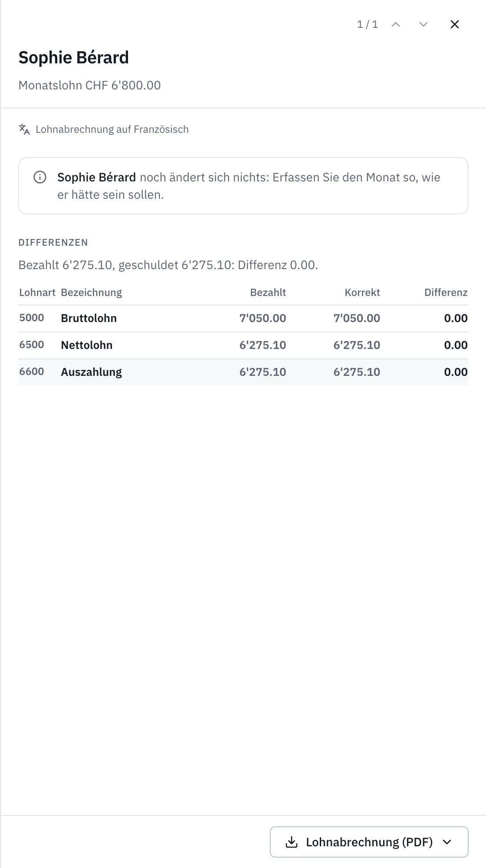Click the Bezeichnung column header
Image resolution: width=486 pixels, height=868 pixels.
point(91,293)
